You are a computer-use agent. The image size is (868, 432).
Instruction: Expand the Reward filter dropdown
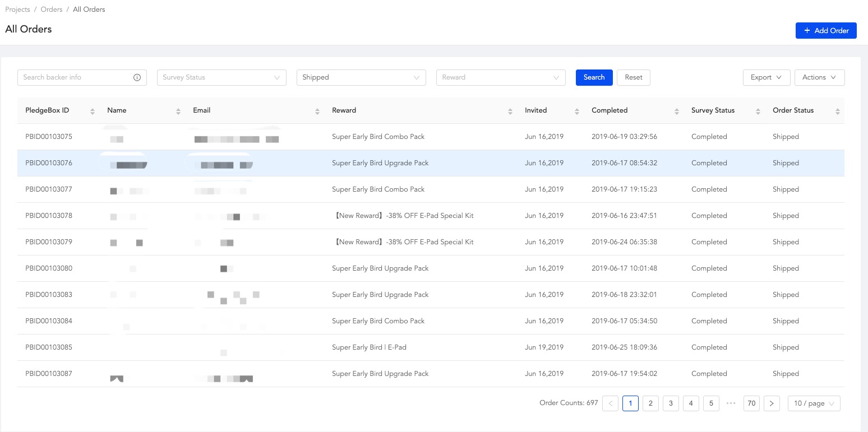500,78
